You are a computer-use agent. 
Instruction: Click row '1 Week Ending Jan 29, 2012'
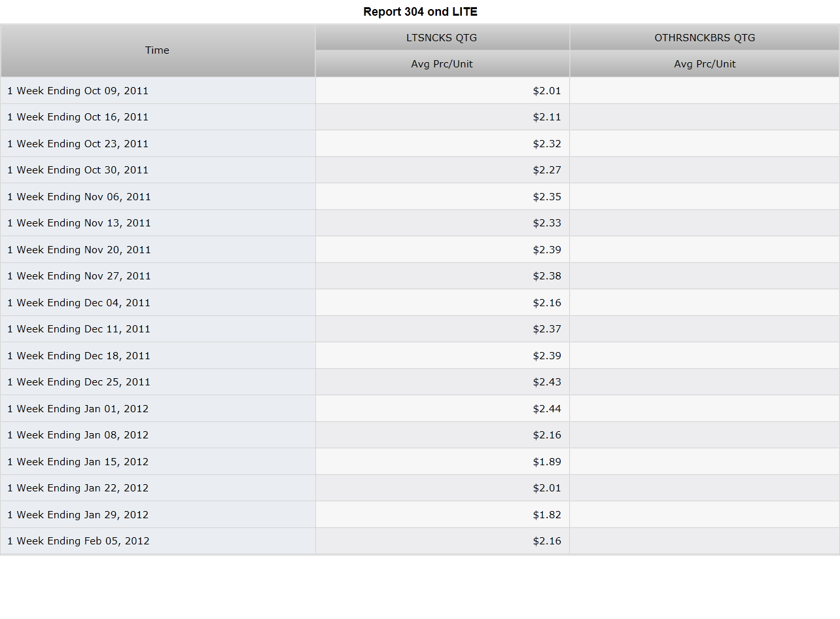click(420, 514)
